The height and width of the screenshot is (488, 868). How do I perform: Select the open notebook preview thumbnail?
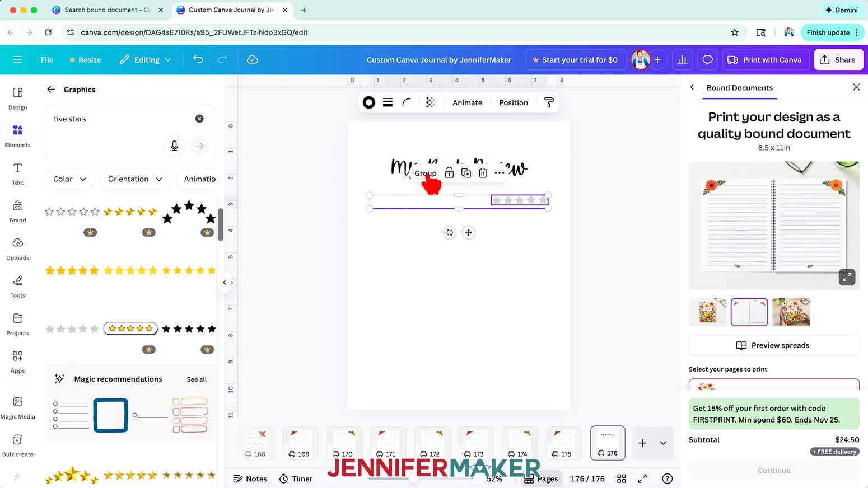pyautogui.click(x=749, y=312)
